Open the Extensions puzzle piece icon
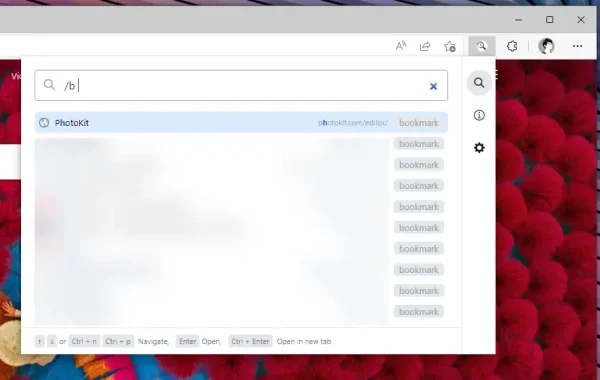This screenshot has width=600, height=380. (512, 46)
